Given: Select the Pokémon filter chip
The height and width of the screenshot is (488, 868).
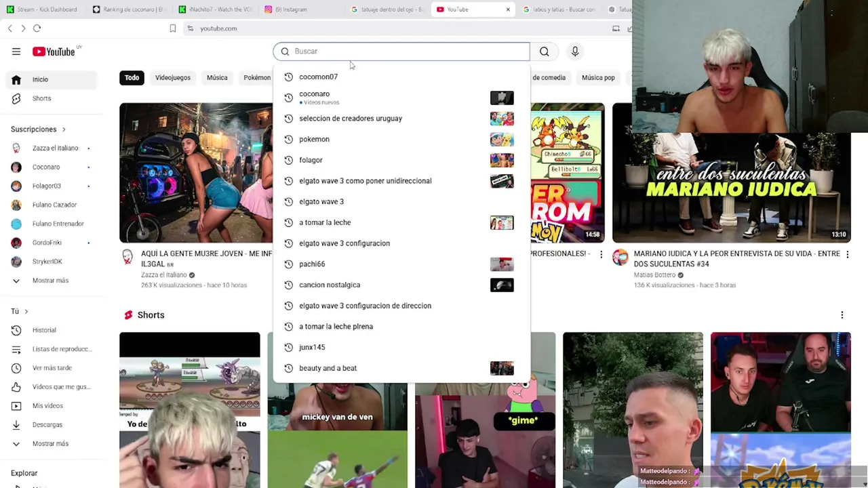Looking at the screenshot, I should [x=256, y=77].
